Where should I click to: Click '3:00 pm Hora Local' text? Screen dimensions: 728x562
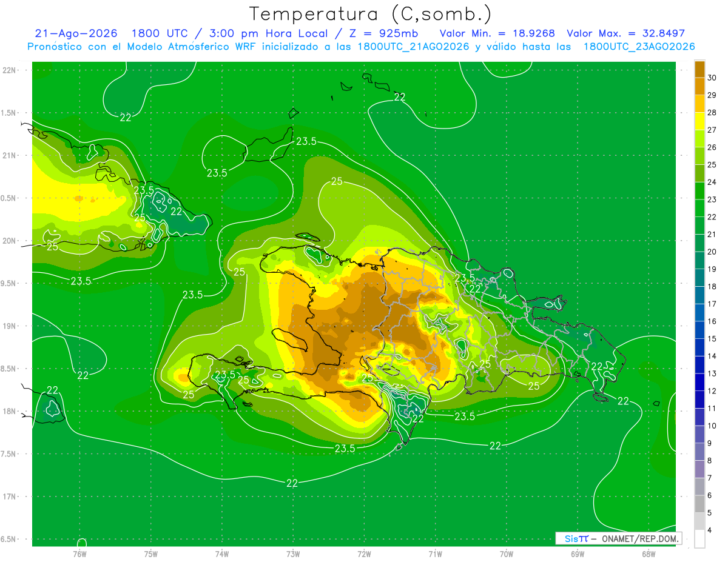point(269,33)
